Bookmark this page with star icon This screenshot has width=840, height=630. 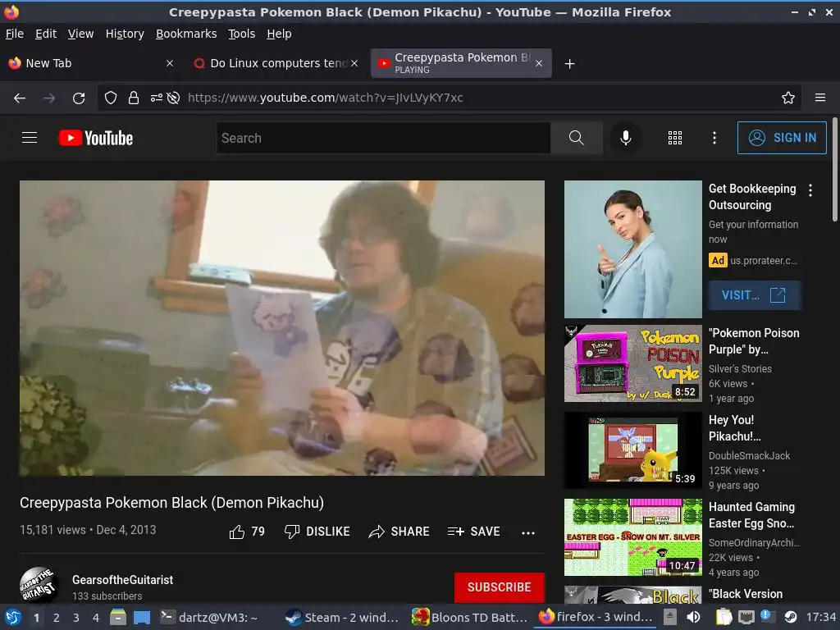click(x=788, y=98)
